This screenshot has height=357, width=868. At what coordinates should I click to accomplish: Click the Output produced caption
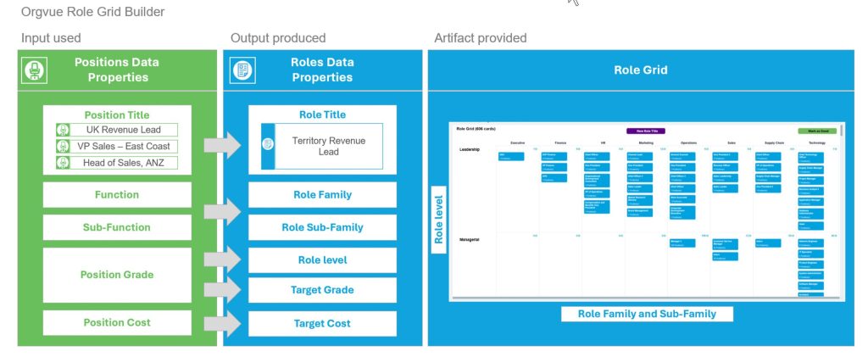[278, 38]
